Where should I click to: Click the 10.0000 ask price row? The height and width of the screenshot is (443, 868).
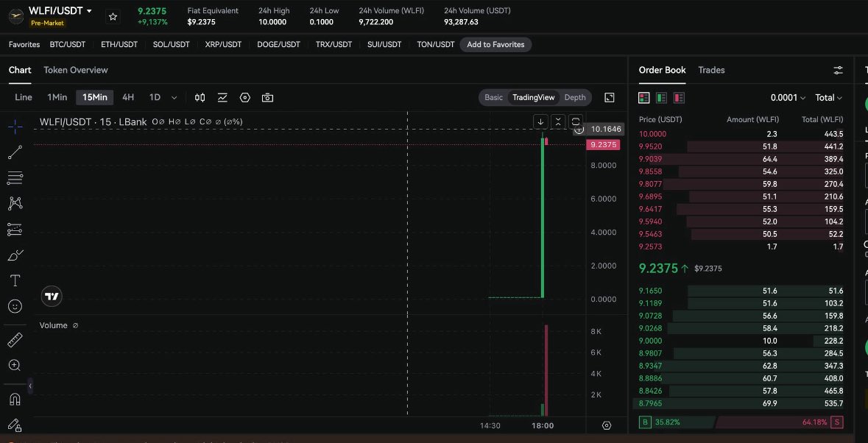tap(741, 134)
